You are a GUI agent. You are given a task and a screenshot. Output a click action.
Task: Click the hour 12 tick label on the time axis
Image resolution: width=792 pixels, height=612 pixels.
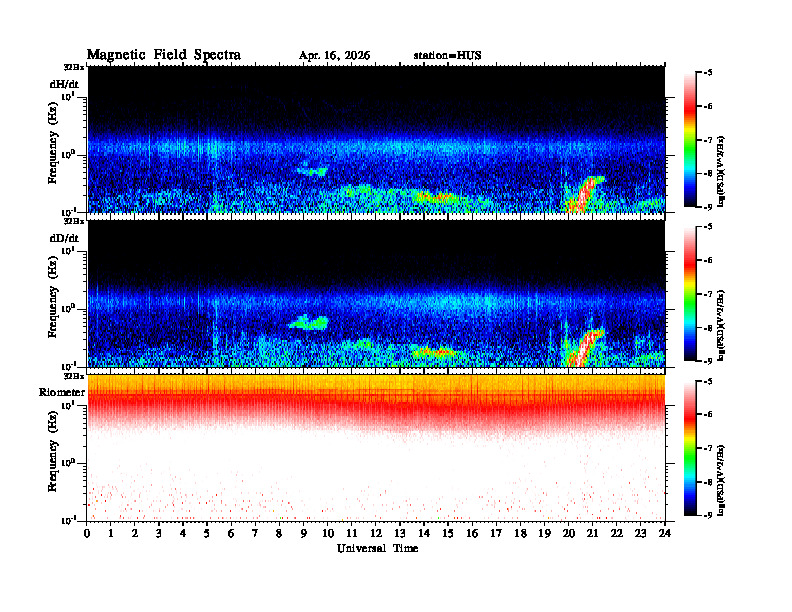(376, 534)
